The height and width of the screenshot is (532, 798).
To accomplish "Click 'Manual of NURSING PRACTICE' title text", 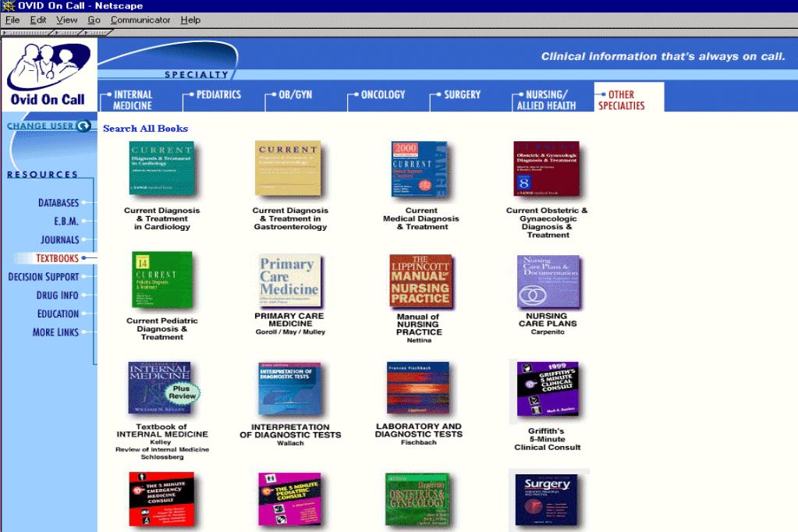I will [x=419, y=325].
